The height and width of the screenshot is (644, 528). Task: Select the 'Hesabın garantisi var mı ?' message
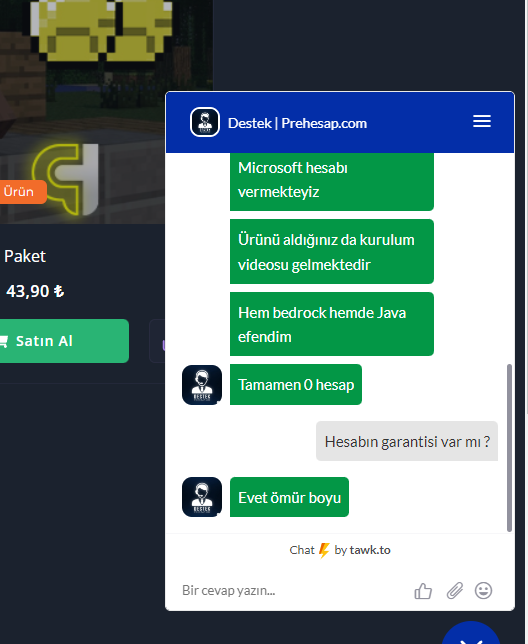pos(407,441)
